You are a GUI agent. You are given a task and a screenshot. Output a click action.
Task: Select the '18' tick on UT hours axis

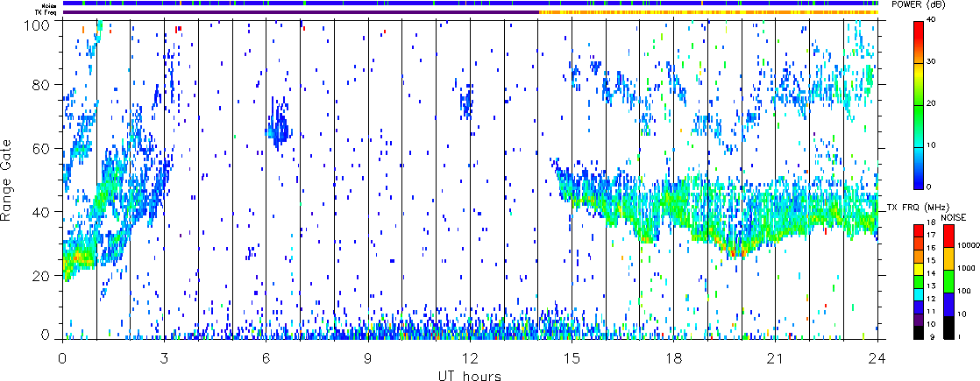click(674, 358)
